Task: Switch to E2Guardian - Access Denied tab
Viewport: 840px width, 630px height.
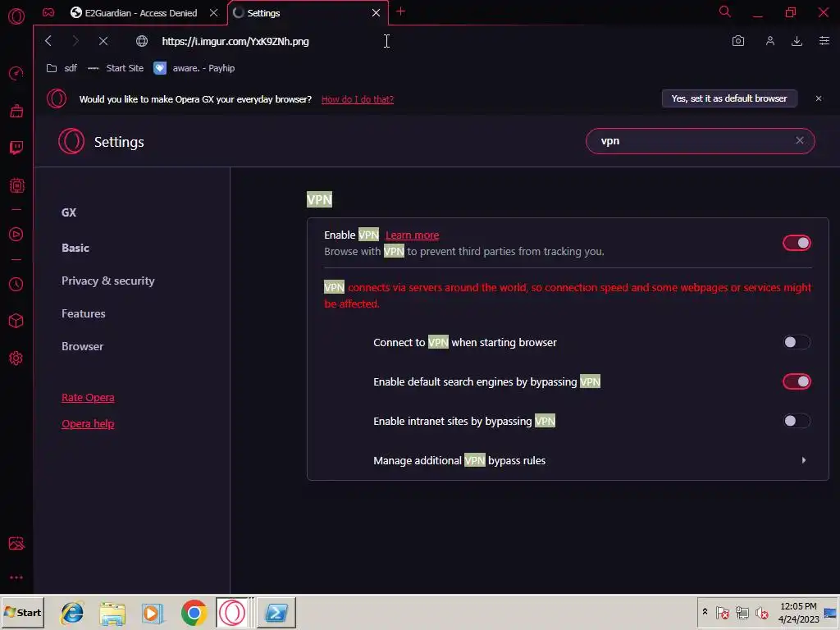Action: [139, 13]
